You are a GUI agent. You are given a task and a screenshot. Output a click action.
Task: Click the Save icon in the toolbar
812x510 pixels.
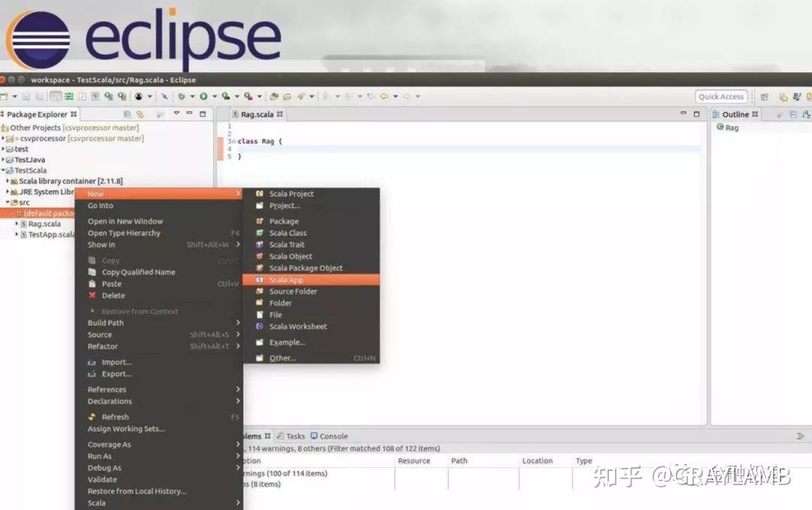tap(26, 96)
